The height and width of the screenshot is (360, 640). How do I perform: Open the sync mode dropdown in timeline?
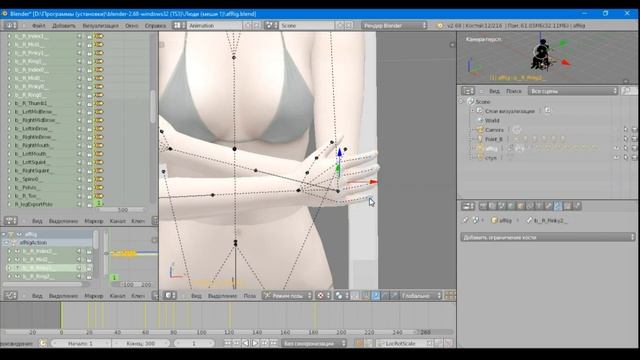pyautogui.click(x=313, y=344)
